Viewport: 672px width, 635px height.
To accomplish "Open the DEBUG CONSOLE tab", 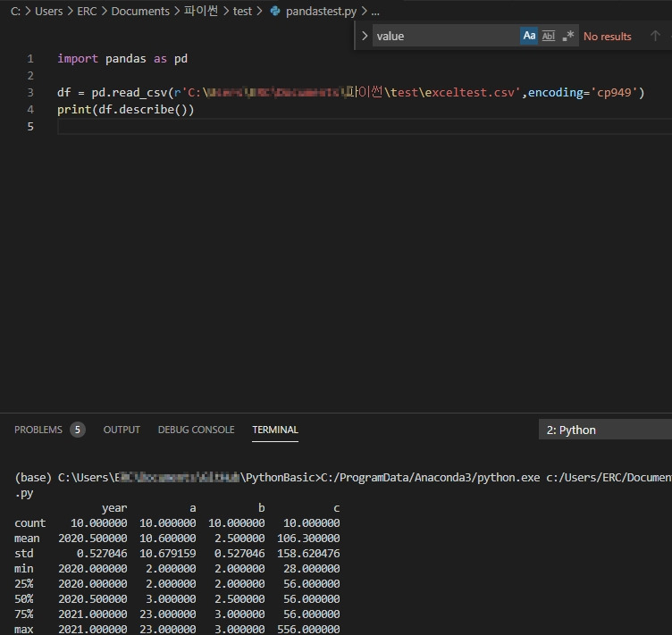I will coord(197,430).
